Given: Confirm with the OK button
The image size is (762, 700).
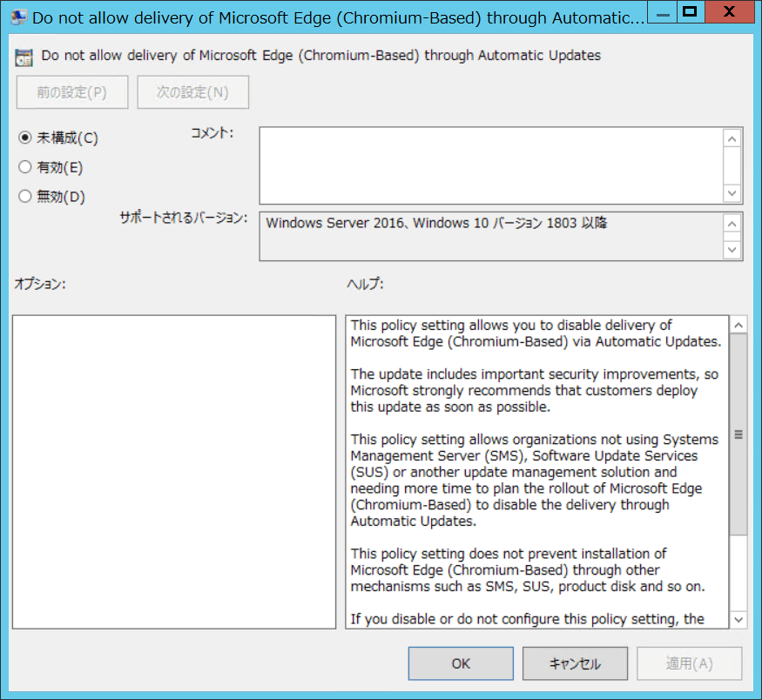Looking at the screenshot, I should tap(461, 663).
